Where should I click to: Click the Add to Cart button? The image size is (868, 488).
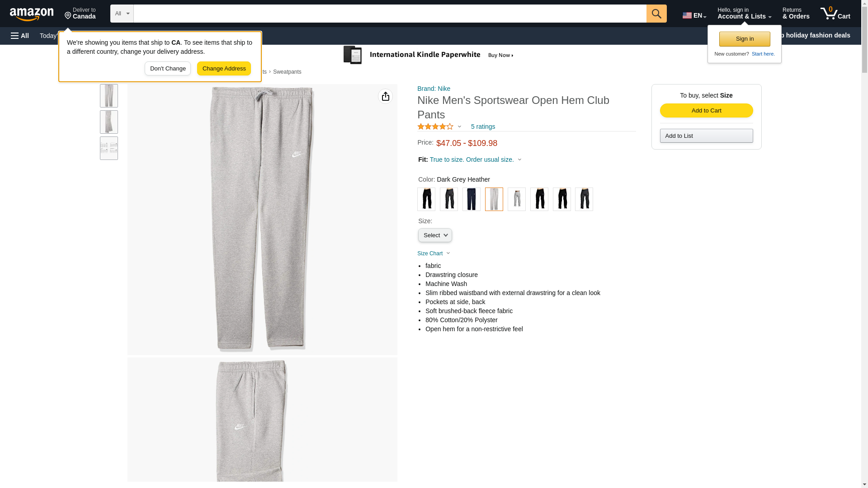pos(706,110)
